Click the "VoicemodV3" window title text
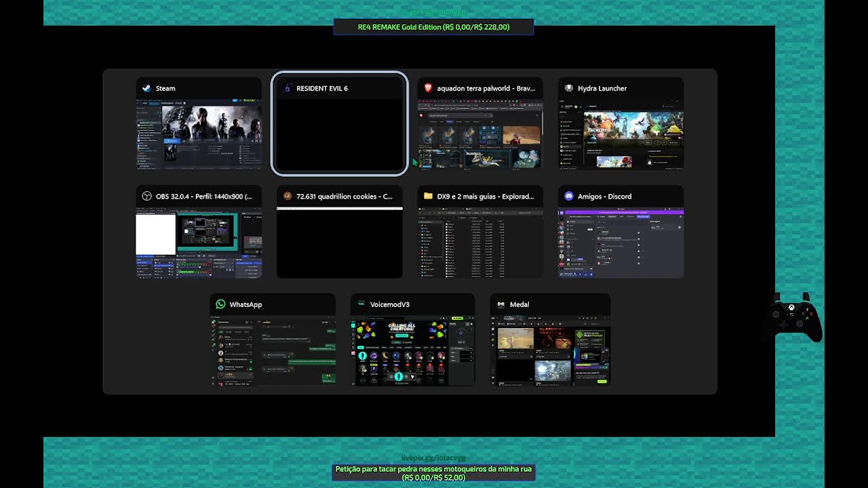The image size is (868, 488). 390,304
